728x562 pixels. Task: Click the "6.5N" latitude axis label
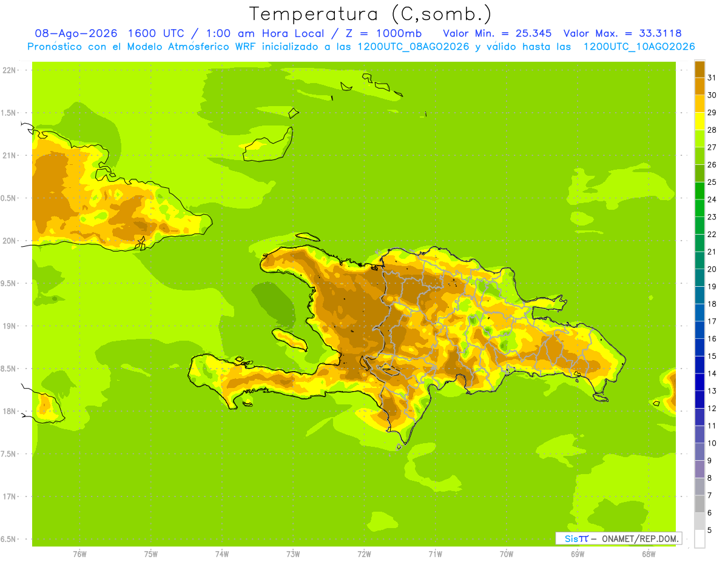(x=9, y=539)
